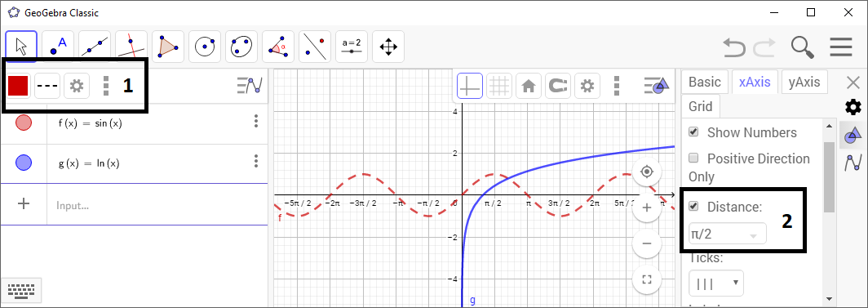
Task: Open more options for f(x) = sin(x)
Action: 256,121
